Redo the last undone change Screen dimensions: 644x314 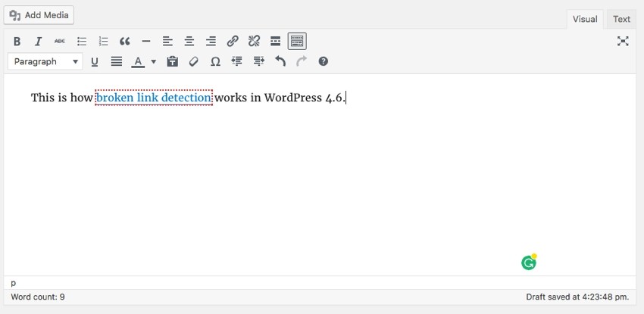[302, 61]
